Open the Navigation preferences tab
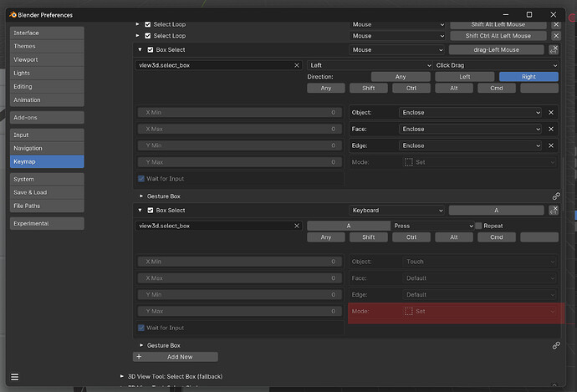 pos(47,148)
